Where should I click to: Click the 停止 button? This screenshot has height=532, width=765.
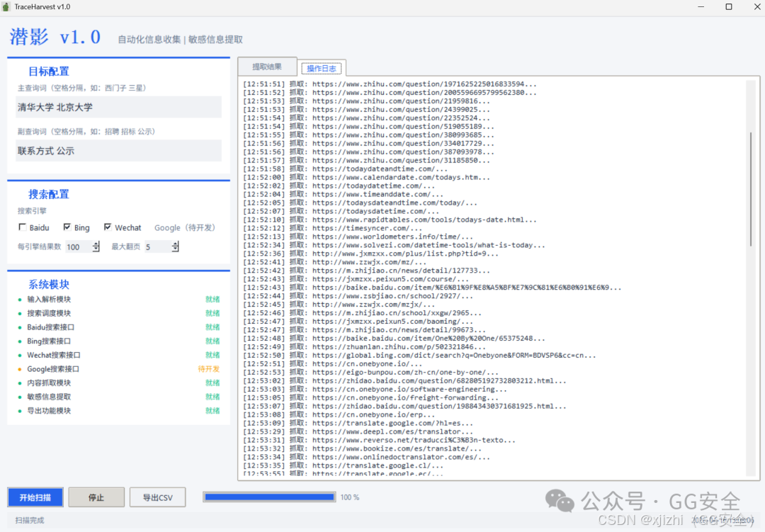(96, 497)
